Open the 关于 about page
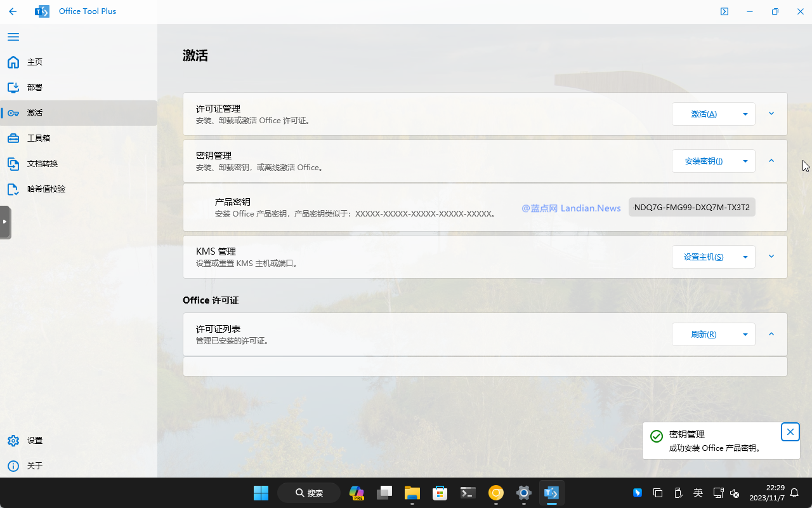 click(35, 466)
